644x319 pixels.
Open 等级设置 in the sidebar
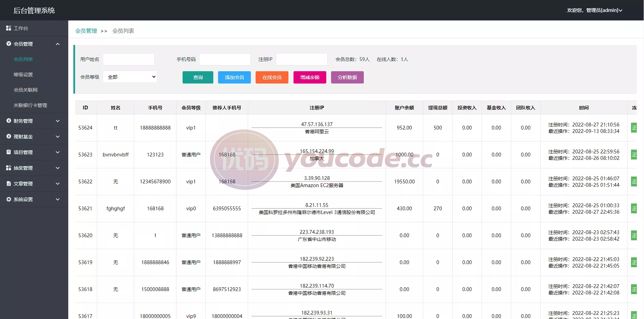click(x=23, y=75)
